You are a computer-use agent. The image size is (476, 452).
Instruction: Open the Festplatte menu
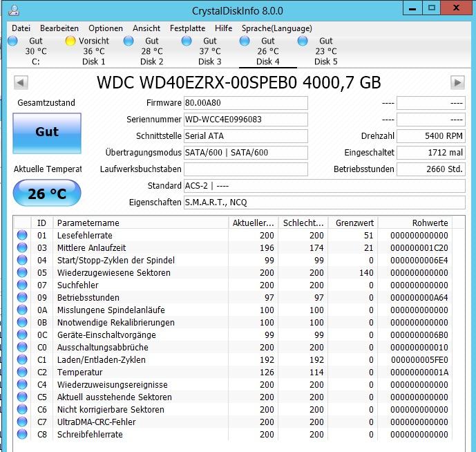(187, 28)
